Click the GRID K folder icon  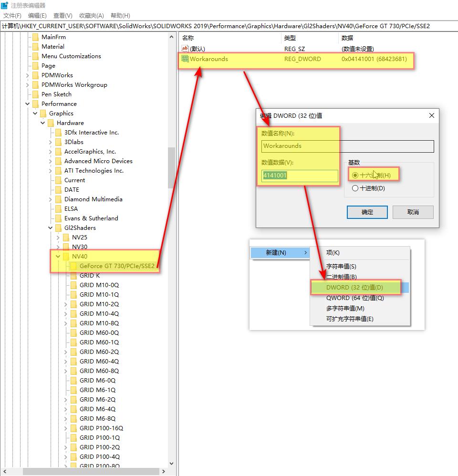coord(73,276)
